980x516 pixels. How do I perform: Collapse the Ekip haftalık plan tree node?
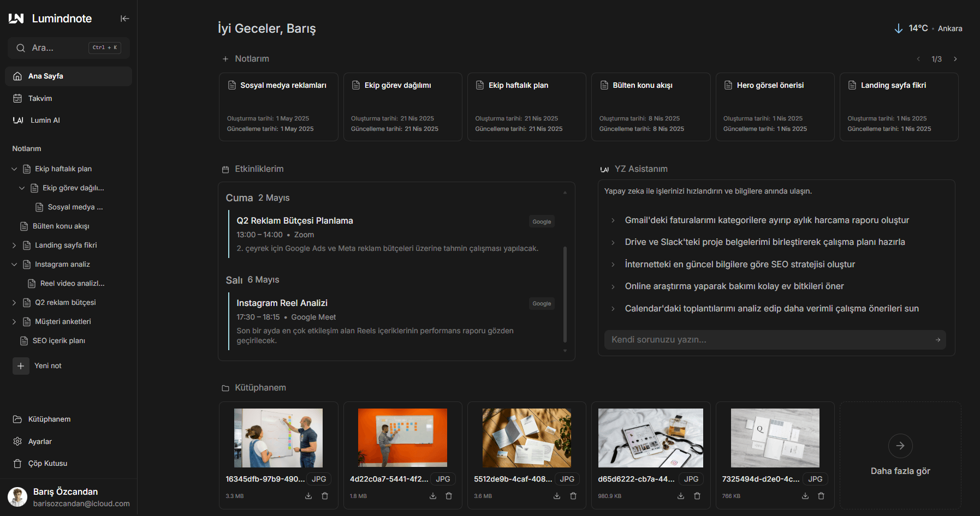click(x=14, y=169)
